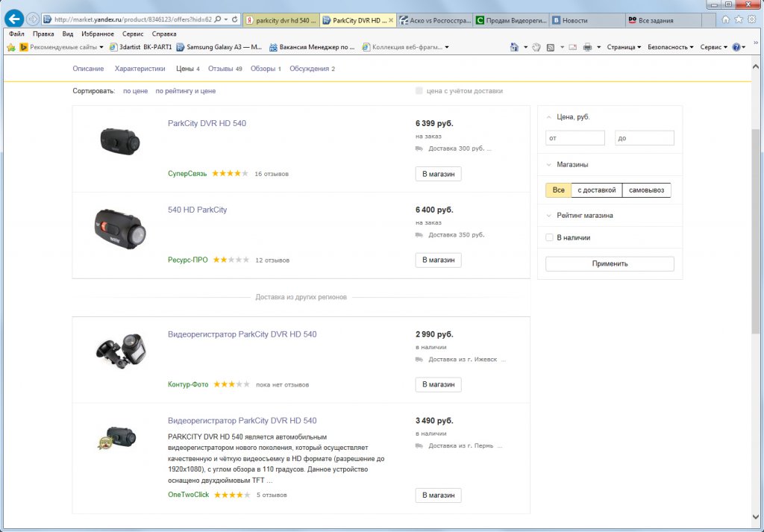Open the 'Страница' dropdown menu

(x=624, y=47)
